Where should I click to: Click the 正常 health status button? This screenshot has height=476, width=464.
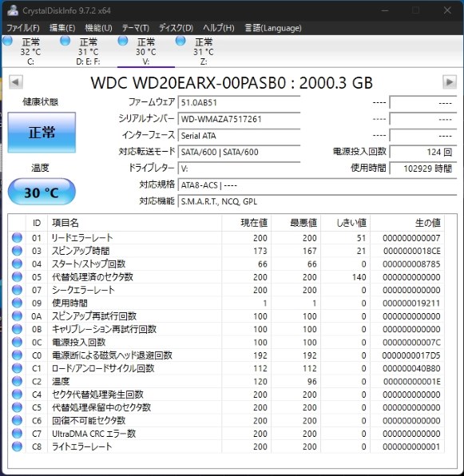42,133
